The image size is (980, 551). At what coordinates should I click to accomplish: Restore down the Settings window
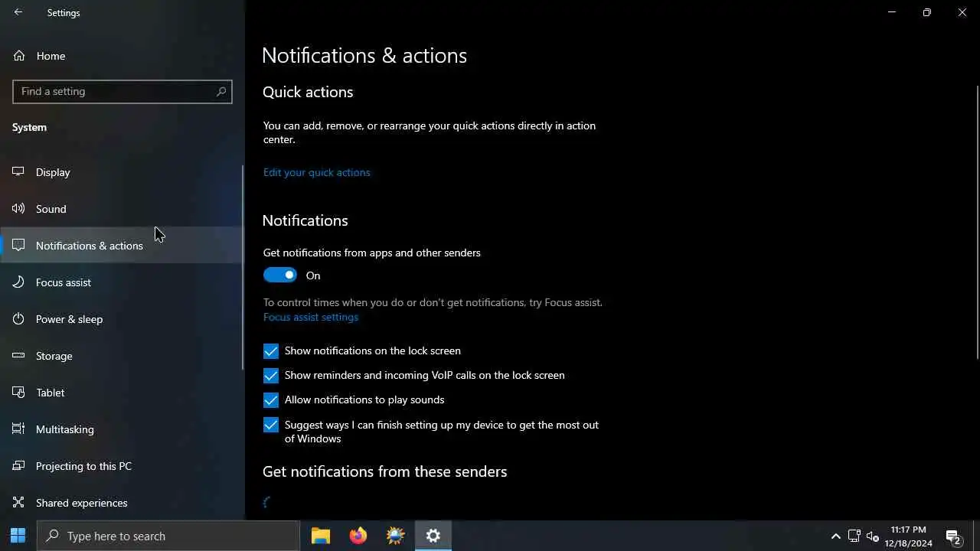pyautogui.click(x=927, y=12)
